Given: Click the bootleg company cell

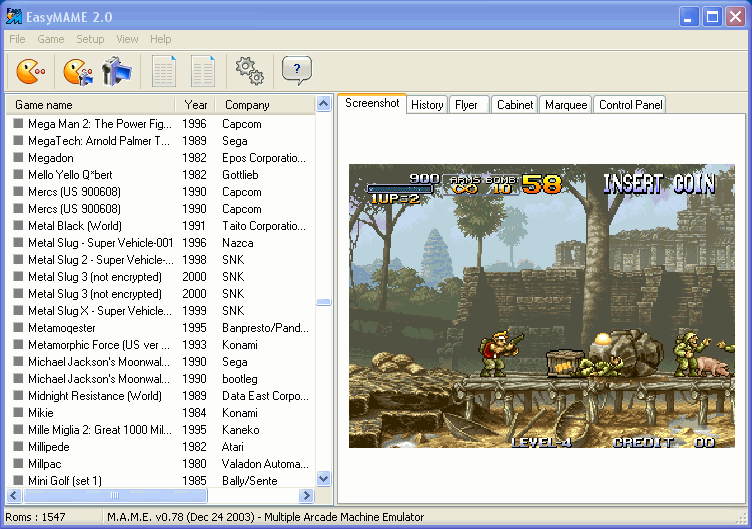Looking at the screenshot, I should [240, 379].
